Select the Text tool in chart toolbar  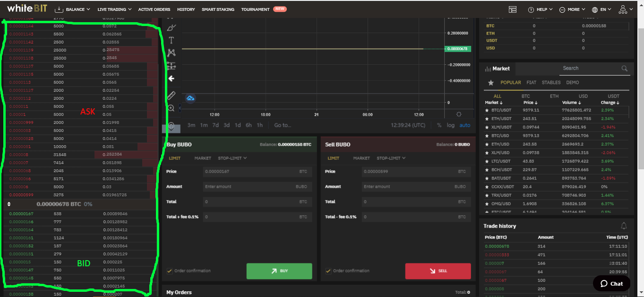(172, 40)
